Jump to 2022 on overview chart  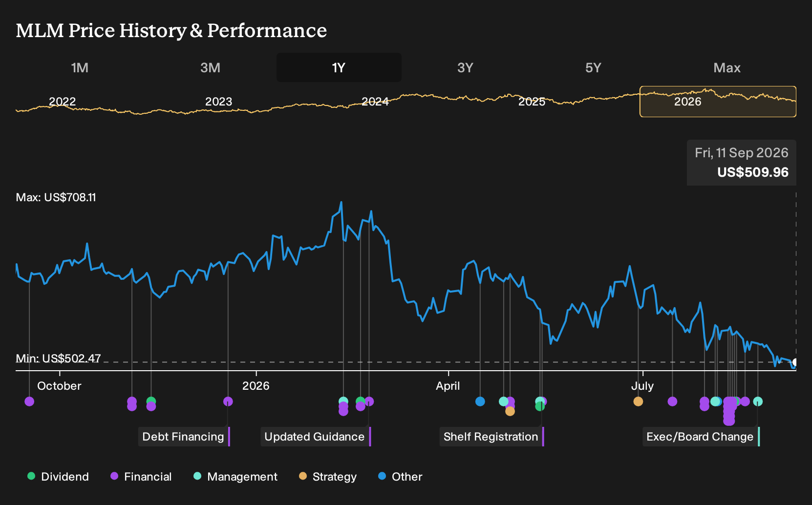tap(63, 102)
